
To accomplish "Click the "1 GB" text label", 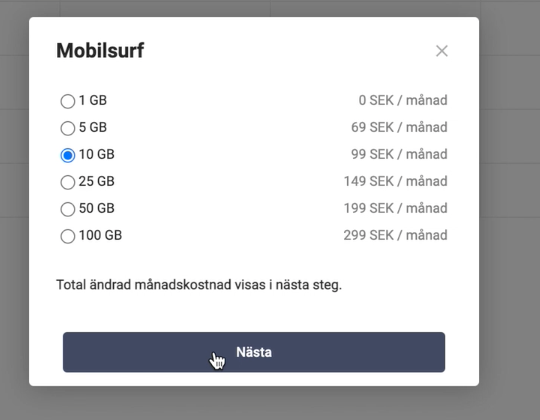I will coord(93,100).
